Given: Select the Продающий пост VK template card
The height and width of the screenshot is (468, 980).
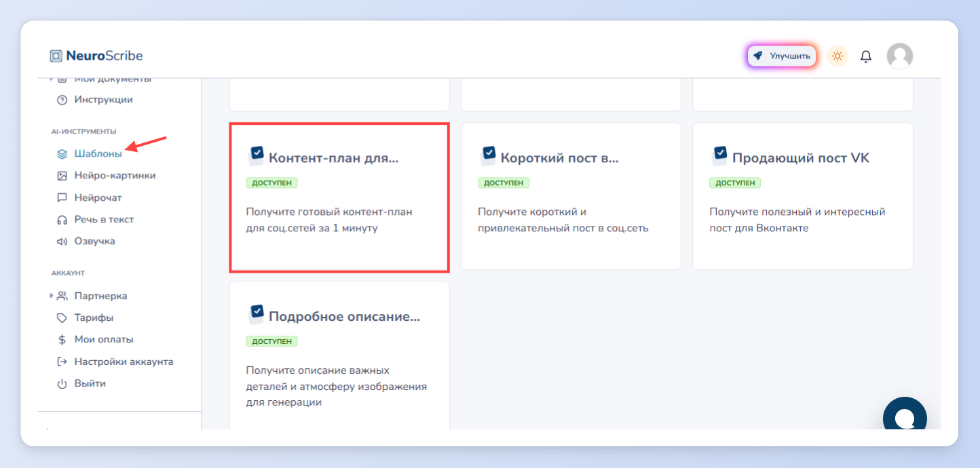Looking at the screenshot, I should [803, 197].
